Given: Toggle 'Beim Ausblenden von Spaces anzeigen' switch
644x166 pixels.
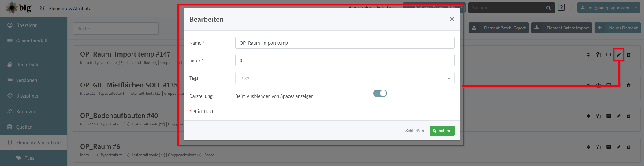Looking at the screenshot, I should tap(380, 93).
